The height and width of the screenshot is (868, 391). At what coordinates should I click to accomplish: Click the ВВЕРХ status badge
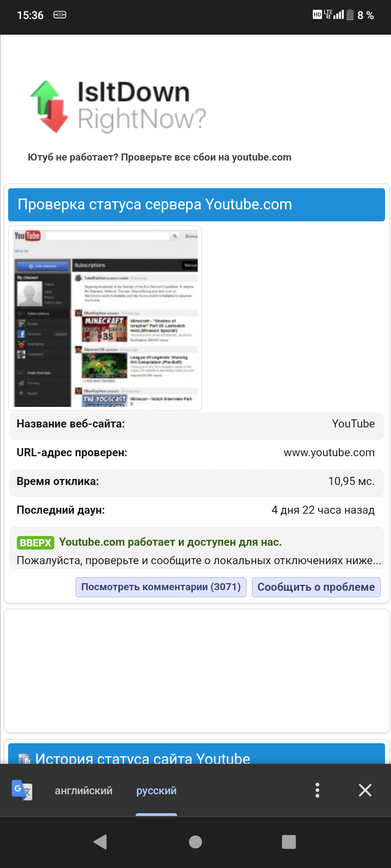tap(35, 542)
